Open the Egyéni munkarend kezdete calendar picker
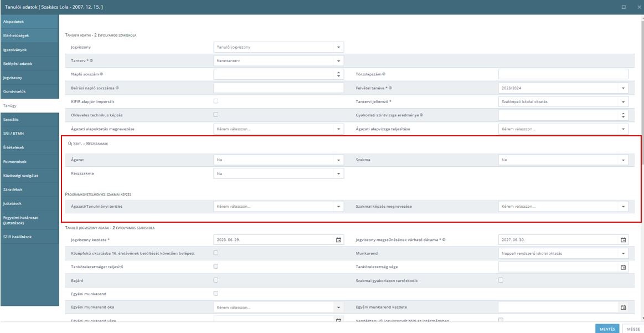Viewport: 644px width, 333px height. 623,307
